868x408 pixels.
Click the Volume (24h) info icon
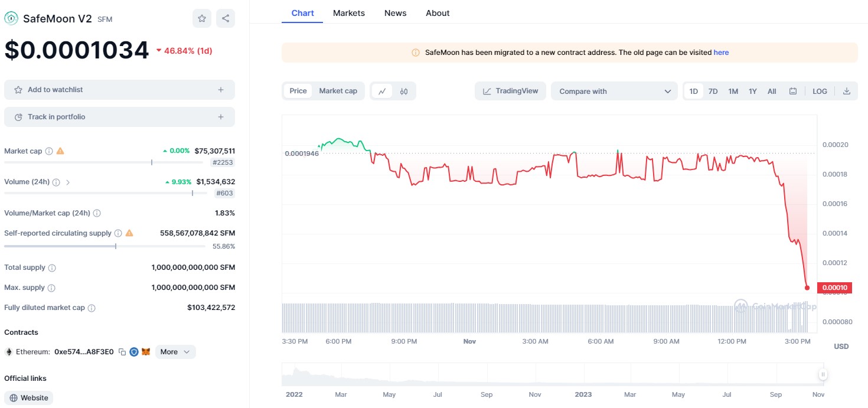[x=56, y=182]
